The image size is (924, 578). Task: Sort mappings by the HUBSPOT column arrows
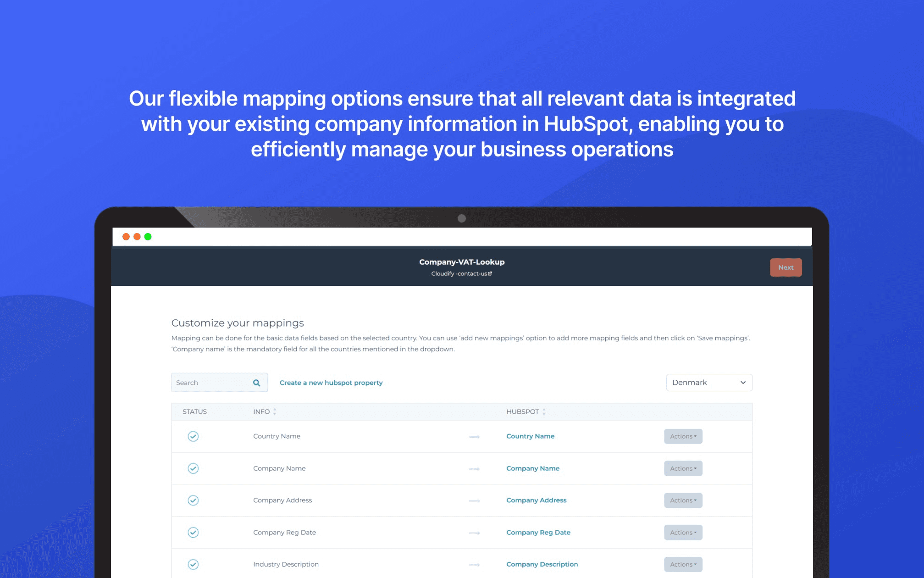[544, 411]
